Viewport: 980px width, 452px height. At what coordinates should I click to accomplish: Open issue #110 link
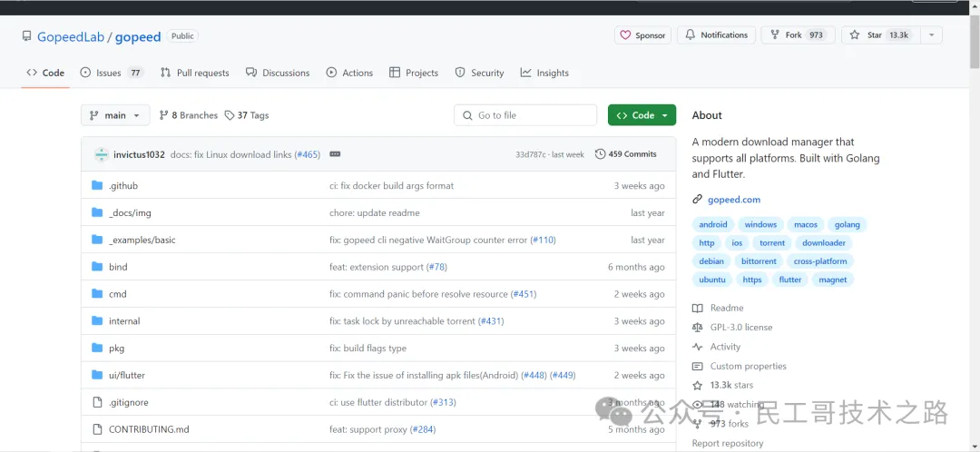coord(544,240)
